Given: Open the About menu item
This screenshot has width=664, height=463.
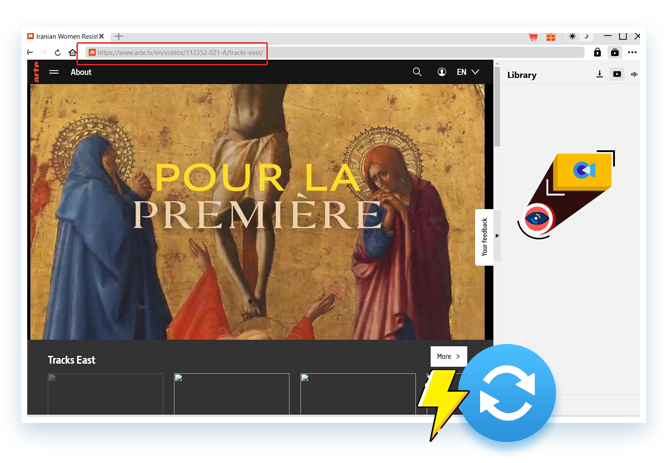Looking at the screenshot, I should tap(81, 72).
